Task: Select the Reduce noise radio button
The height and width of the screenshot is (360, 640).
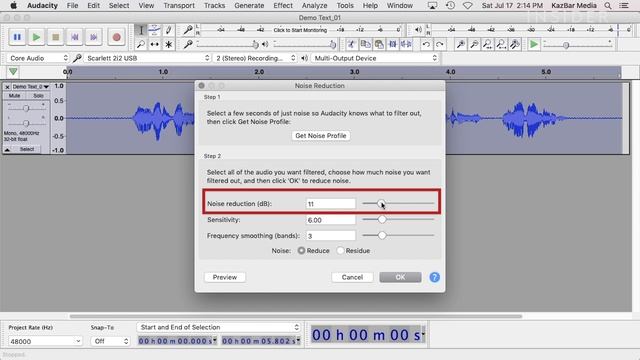Action: coord(301,251)
